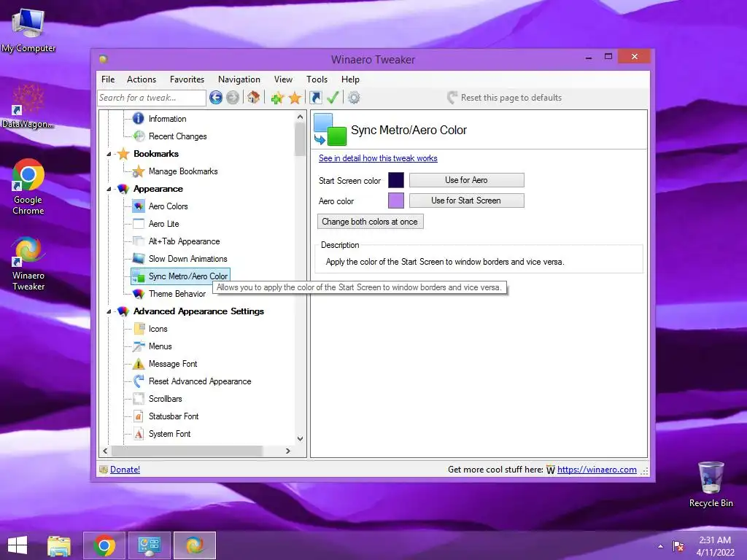Open File Explorer on the taskbar
The height and width of the screenshot is (560, 747).
pyautogui.click(x=59, y=545)
